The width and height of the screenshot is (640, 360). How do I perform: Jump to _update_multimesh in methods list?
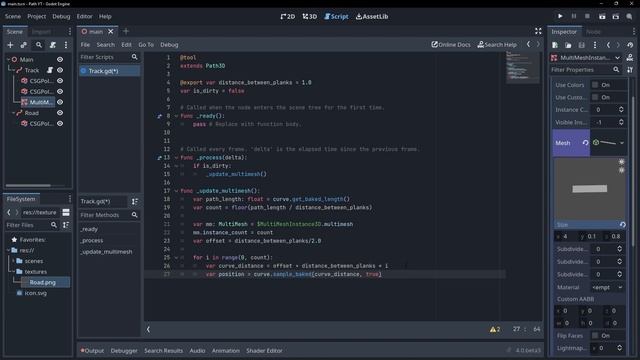pyautogui.click(x=106, y=252)
